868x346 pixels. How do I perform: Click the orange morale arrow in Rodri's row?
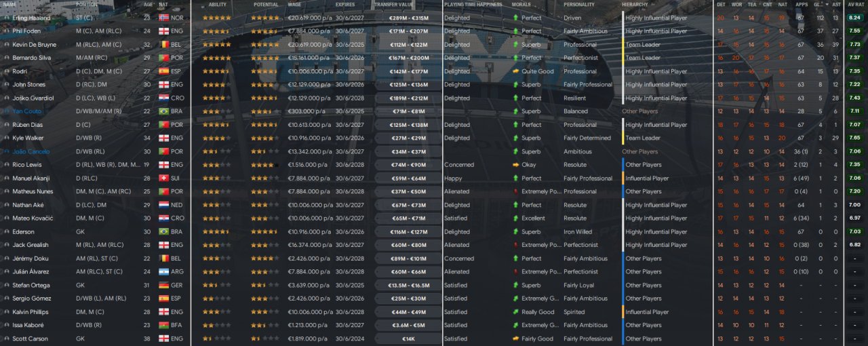515,71
